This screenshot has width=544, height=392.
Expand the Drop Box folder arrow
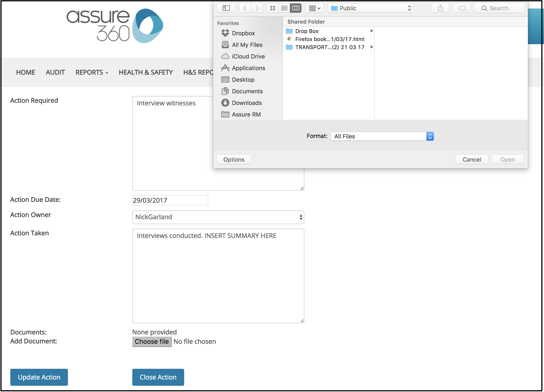coord(371,31)
